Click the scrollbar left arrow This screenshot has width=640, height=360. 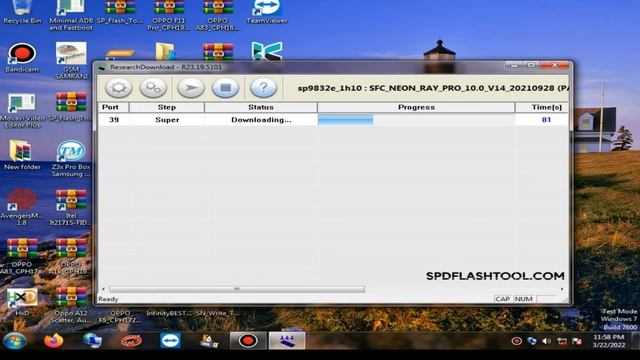103,289
